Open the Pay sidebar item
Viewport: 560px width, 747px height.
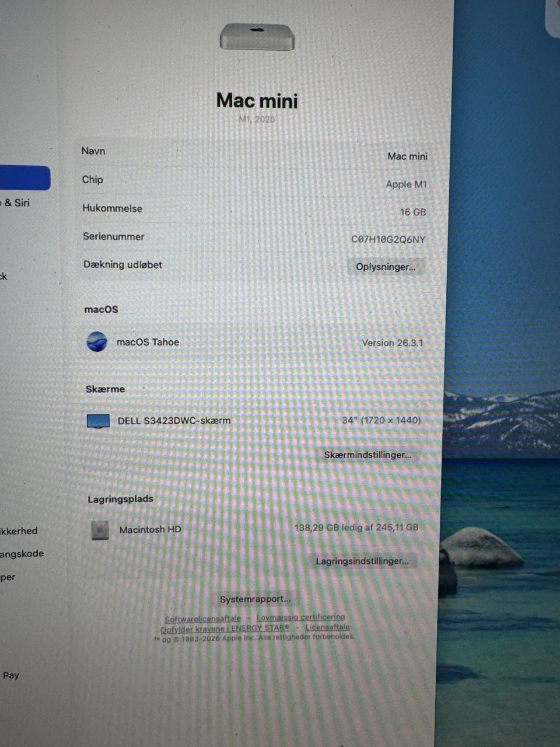(10, 675)
